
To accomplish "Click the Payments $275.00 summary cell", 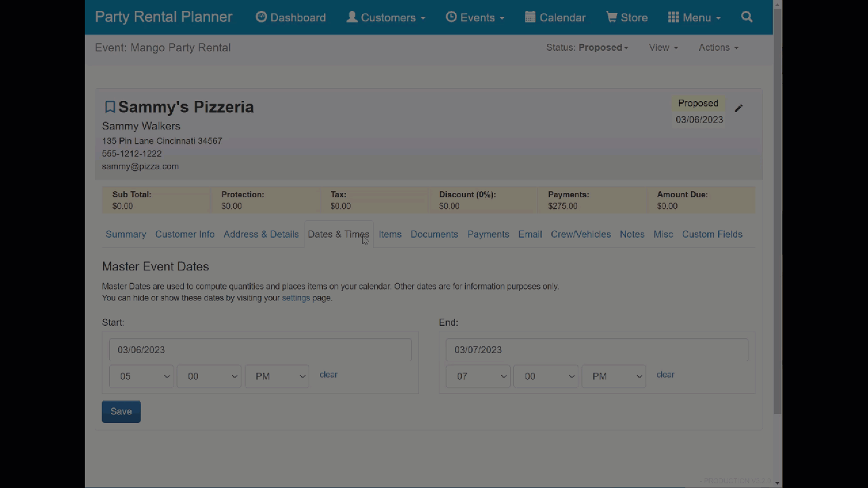I will (592, 200).
